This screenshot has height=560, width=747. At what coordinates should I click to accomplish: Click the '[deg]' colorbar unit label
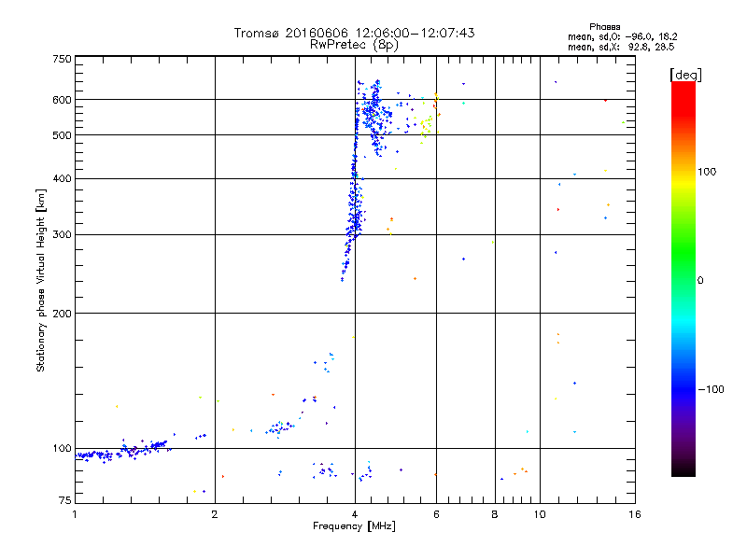(685, 75)
